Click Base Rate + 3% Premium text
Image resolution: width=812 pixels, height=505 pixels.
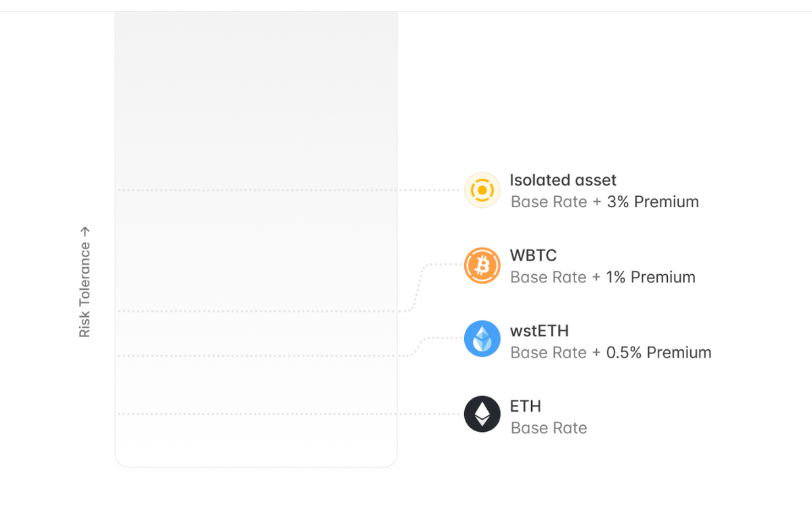604,202
